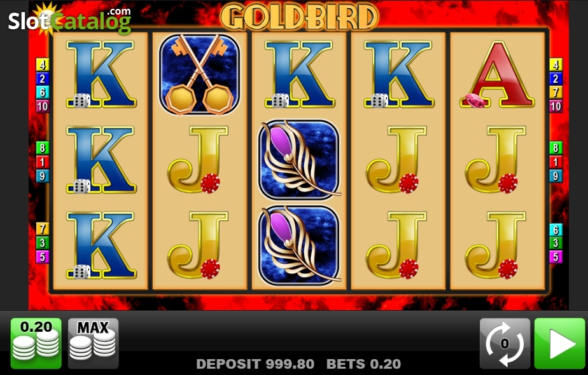
Task: Open the SlotCatalog.com logo link
Action: [70, 20]
